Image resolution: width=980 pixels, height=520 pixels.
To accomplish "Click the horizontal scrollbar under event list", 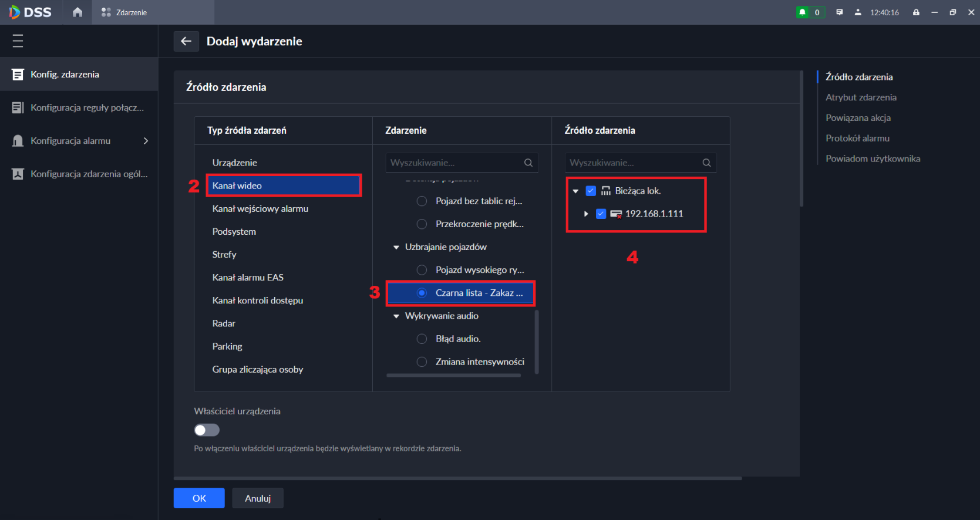I will click(x=453, y=376).
